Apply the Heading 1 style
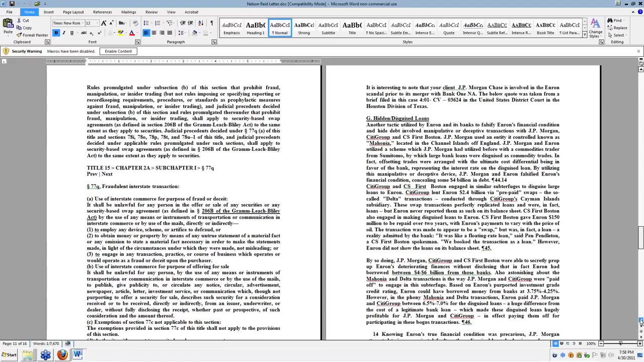The image size is (644, 362). (256, 28)
